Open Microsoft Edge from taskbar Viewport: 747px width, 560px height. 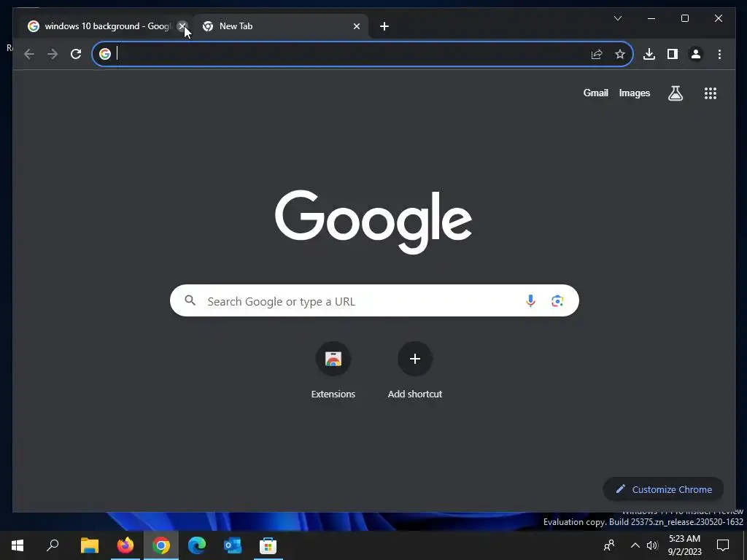pyautogui.click(x=197, y=545)
